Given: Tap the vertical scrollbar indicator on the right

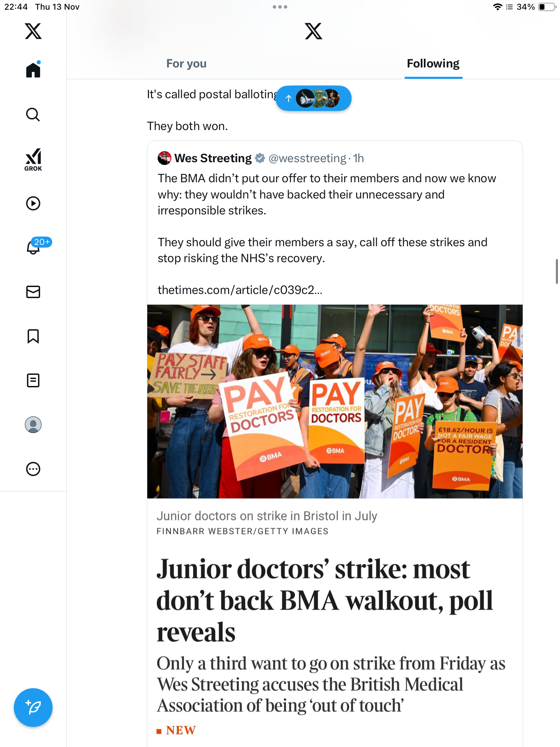Looking at the screenshot, I should 557,271.
